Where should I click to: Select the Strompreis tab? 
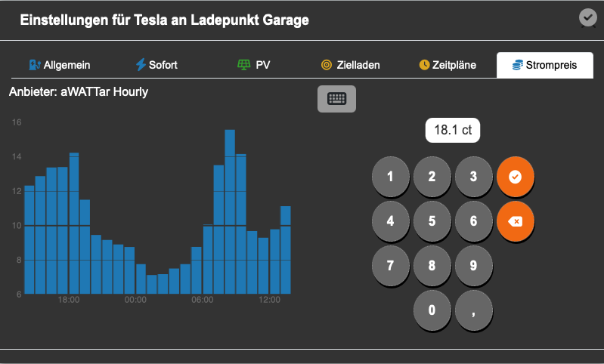545,65
